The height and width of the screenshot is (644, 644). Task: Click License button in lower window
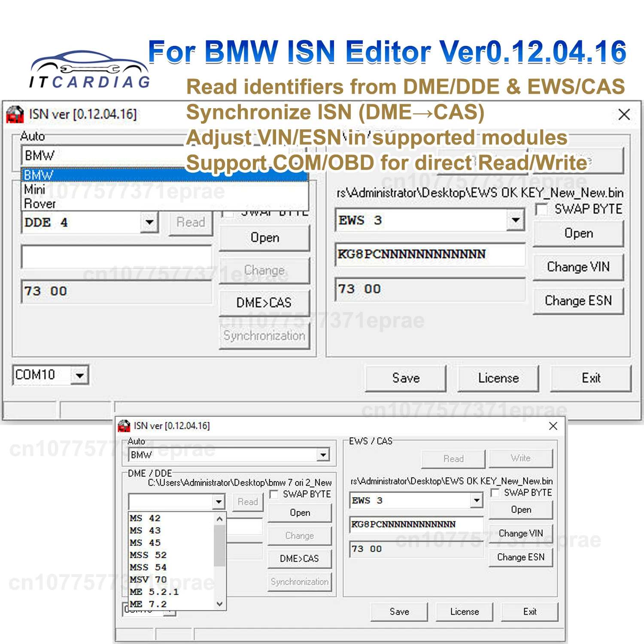coord(465,612)
